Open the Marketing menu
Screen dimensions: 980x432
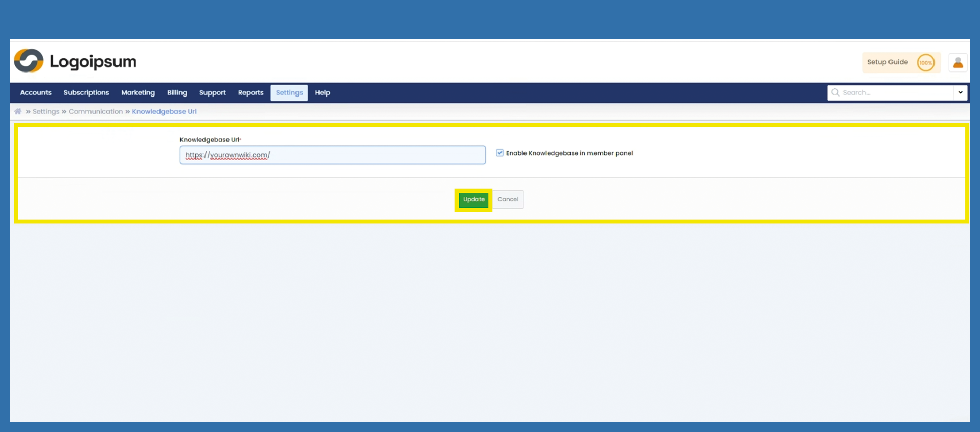pos(138,92)
